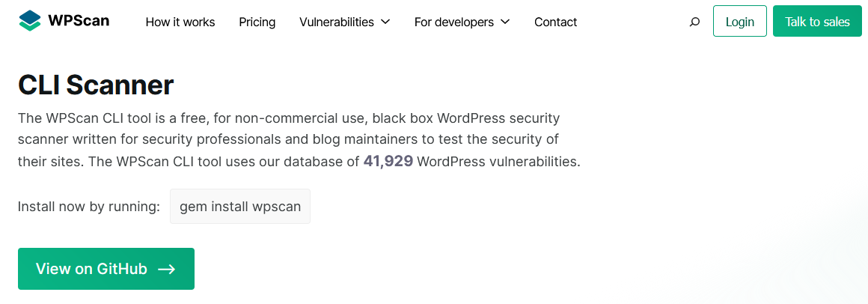The image size is (868, 304).
Task: Select Contact in the navigation bar
Action: point(556,22)
